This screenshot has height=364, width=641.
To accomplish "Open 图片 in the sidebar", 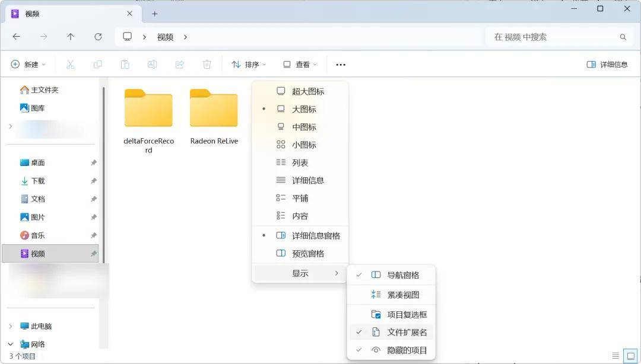I will 32,217.
